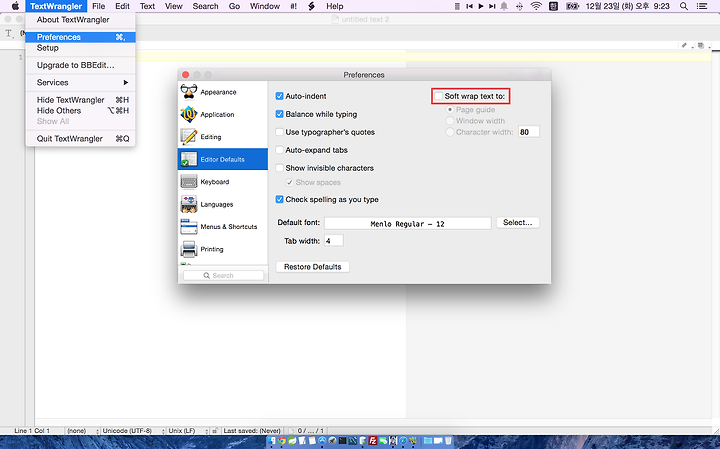Click the menu bar play button
720x449 pixels.
(x=481, y=6)
